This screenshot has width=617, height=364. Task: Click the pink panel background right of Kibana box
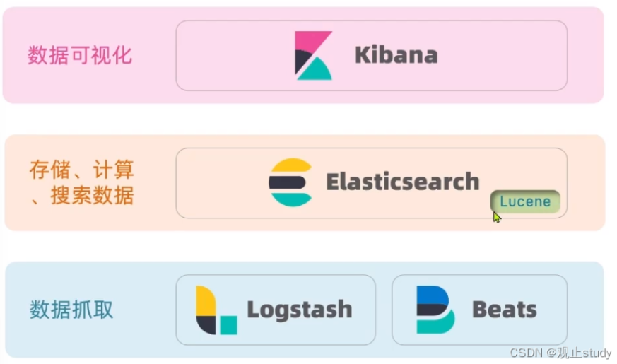coord(585,56)
